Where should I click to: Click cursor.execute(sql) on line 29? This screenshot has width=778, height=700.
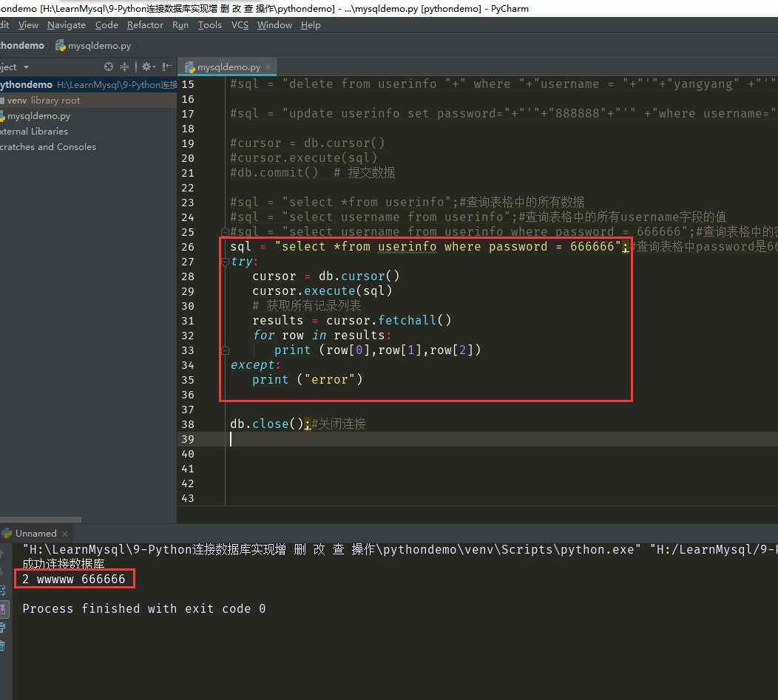(x=322, y=290)
